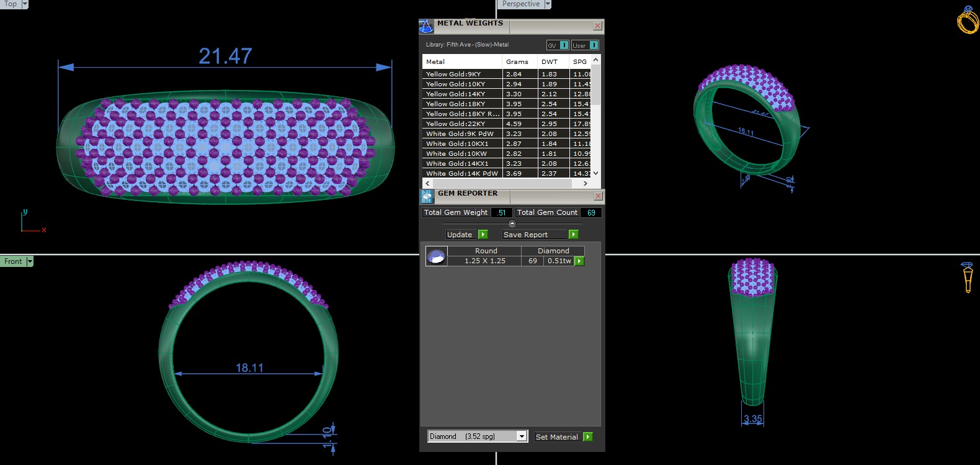The height and width of the screenshot is (465, 980).
Task: Select the White Gold:14KX1 row
Action: pos(507,163)
